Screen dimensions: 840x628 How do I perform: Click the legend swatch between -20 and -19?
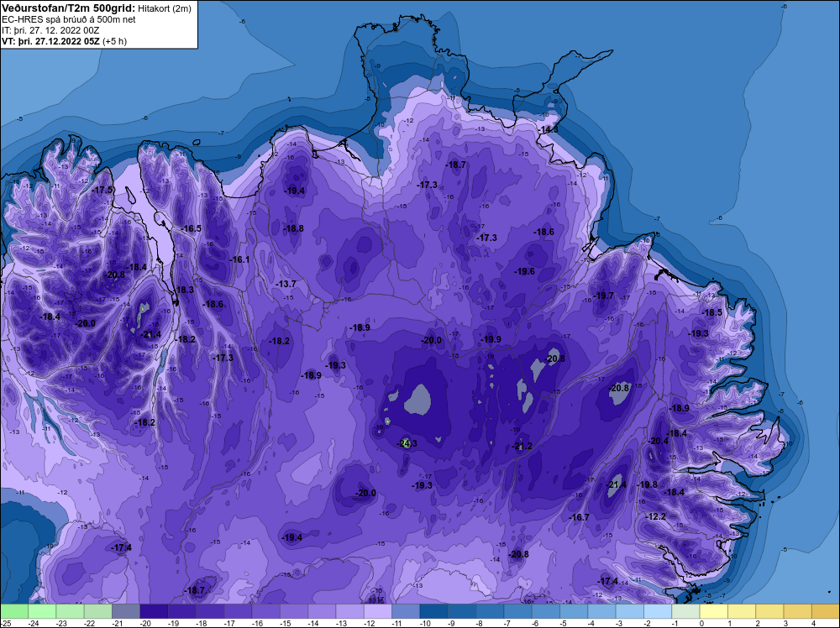coord(154,611)
